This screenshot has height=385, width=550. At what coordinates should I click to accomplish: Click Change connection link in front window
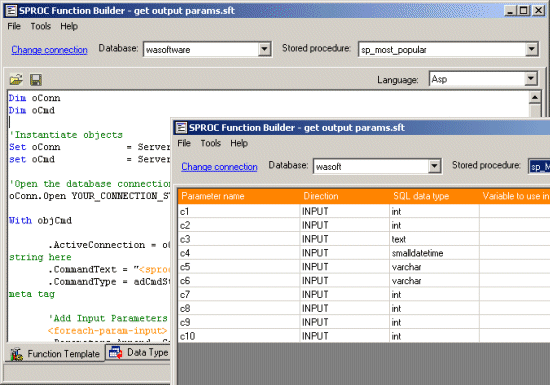coord(219,167)
